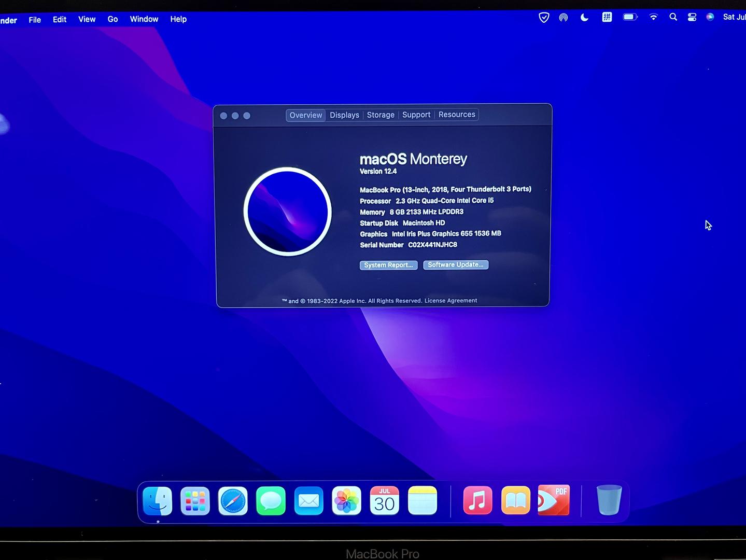The height and width of the screenshot is (560, 746).
Task: Open Spotlight search magnifier icon
Action: [673, 17]
